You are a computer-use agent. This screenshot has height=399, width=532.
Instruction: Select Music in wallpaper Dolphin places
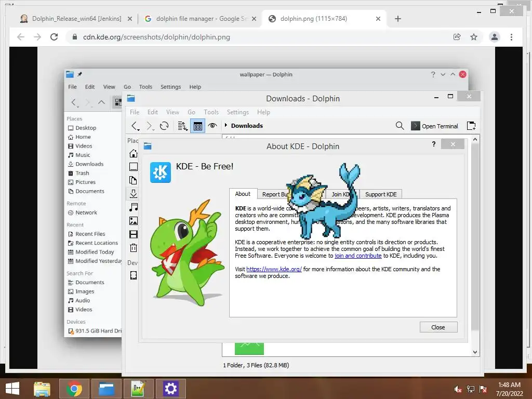79,155
